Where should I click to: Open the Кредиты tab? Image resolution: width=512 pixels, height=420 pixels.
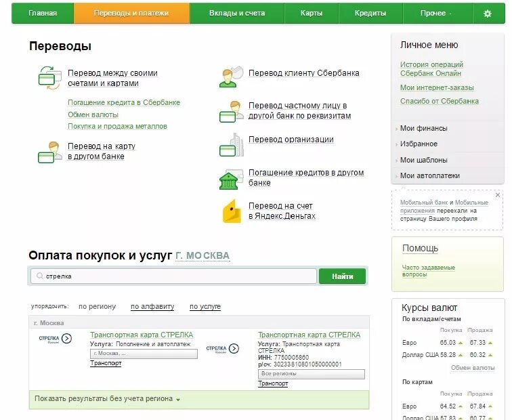point(370,13)
